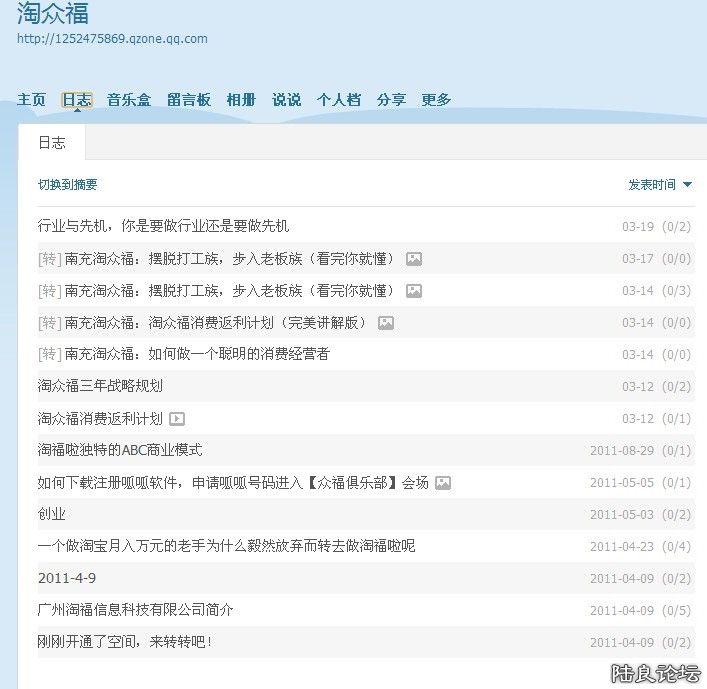Open the 说说 navigation tab
The height and width of the screenshot is (689, 707).
click(286, 100)
